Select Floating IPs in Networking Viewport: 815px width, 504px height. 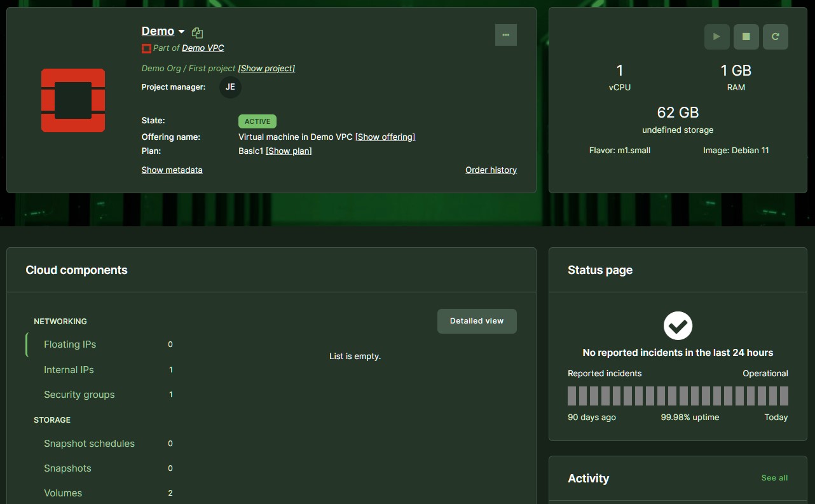[x=70, y=344]
